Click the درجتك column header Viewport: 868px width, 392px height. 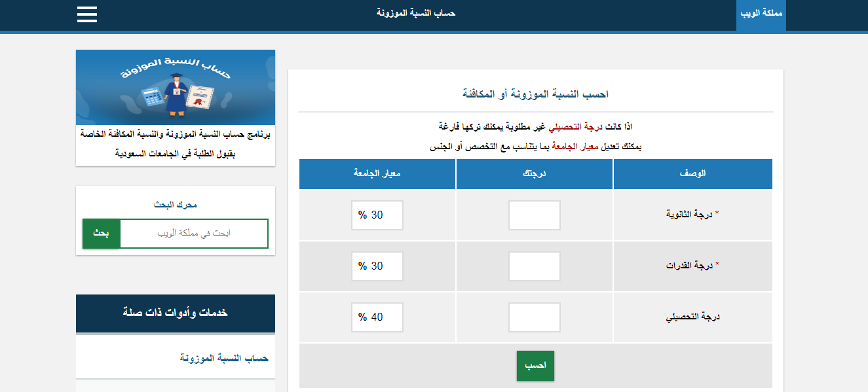click(535, 174)
